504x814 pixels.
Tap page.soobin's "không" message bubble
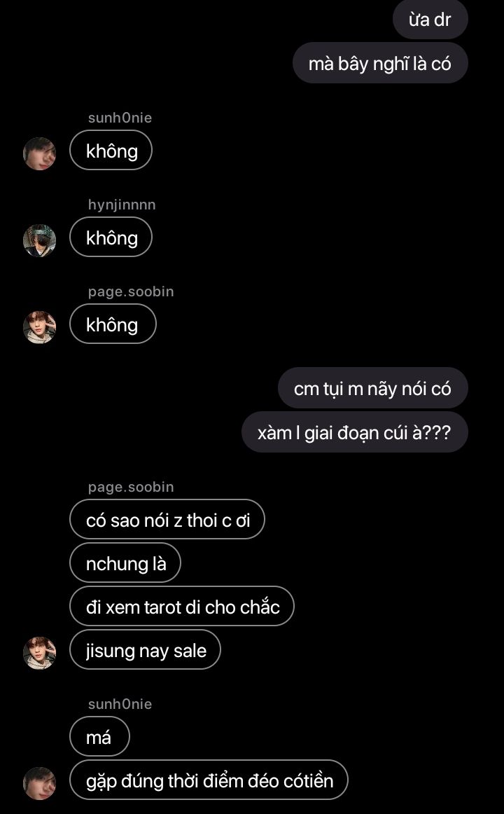[113, 324]
